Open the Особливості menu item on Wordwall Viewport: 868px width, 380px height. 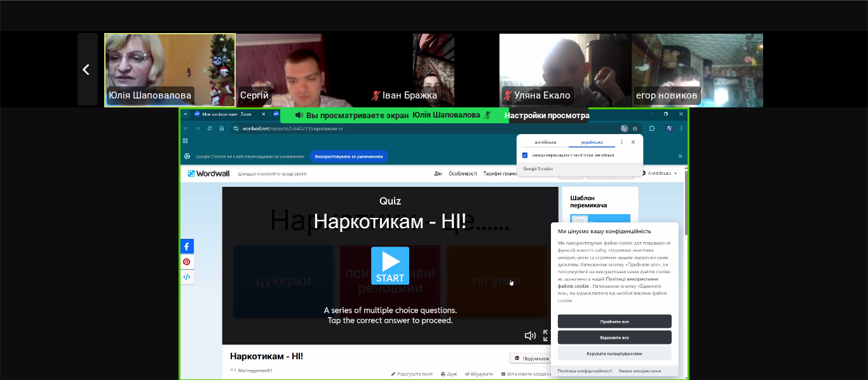point(463,173)
